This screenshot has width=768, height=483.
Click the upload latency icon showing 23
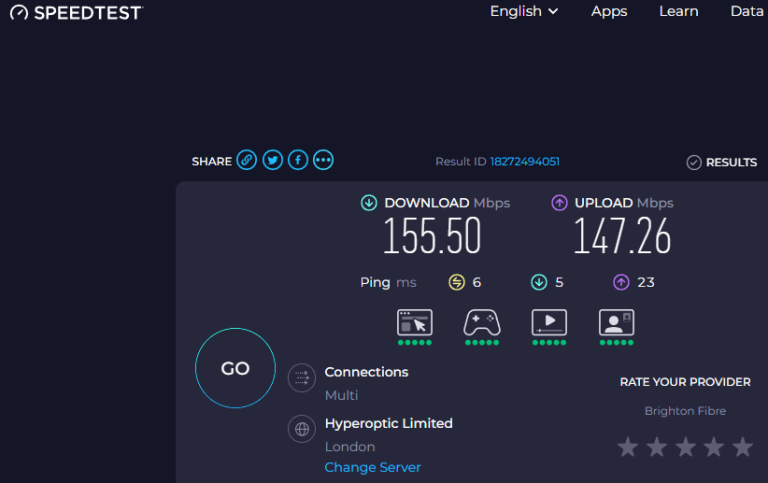point(621,282)
